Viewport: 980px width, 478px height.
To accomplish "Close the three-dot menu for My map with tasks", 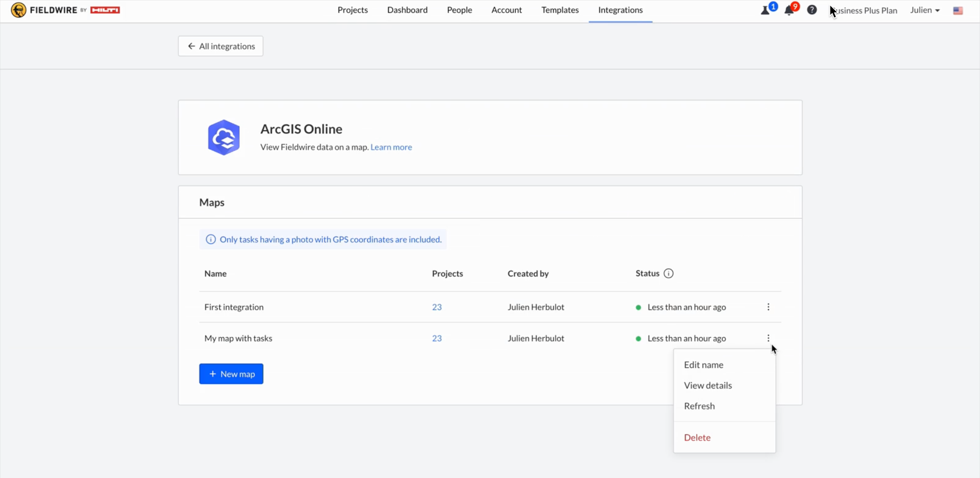I will [768, 338].
